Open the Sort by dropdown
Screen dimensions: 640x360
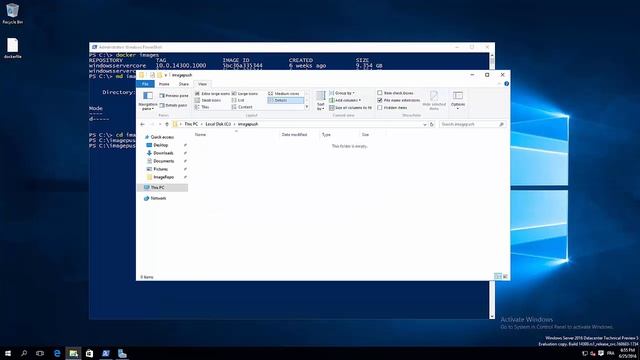click(321, 101)
